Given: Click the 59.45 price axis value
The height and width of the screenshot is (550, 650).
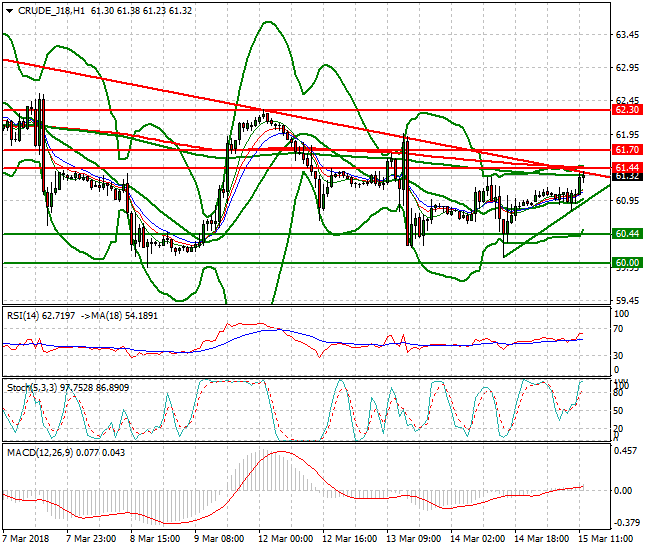Looking at the screenshot, I should [x=627, y=300].
